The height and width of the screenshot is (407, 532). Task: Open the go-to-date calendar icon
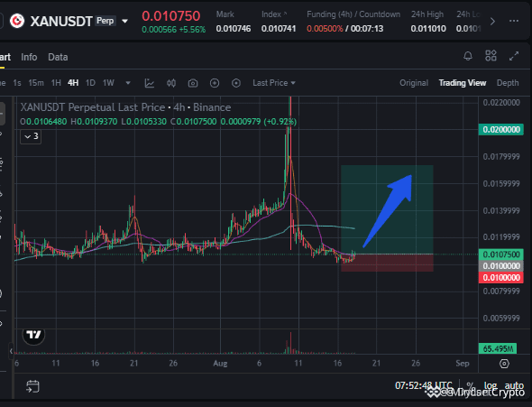point(32,386)
